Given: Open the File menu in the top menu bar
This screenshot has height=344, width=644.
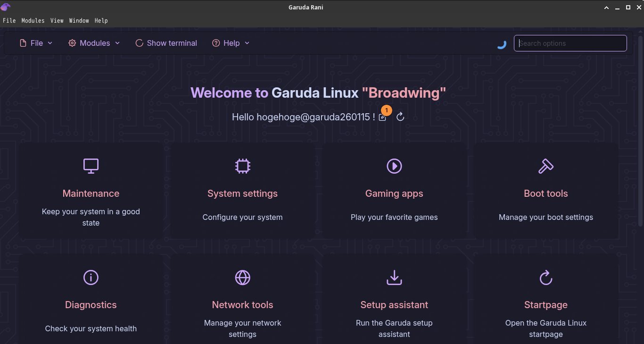Looking at the screenshot, I should [9, 21].
